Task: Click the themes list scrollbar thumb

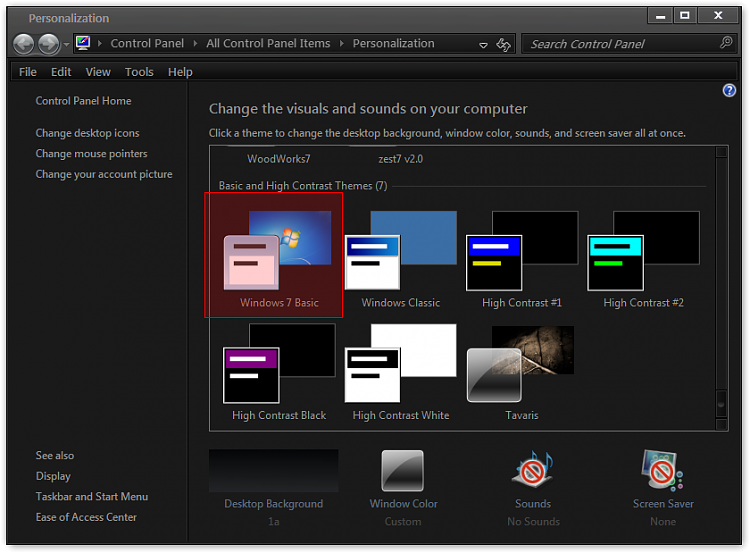Action: point(721,404)
